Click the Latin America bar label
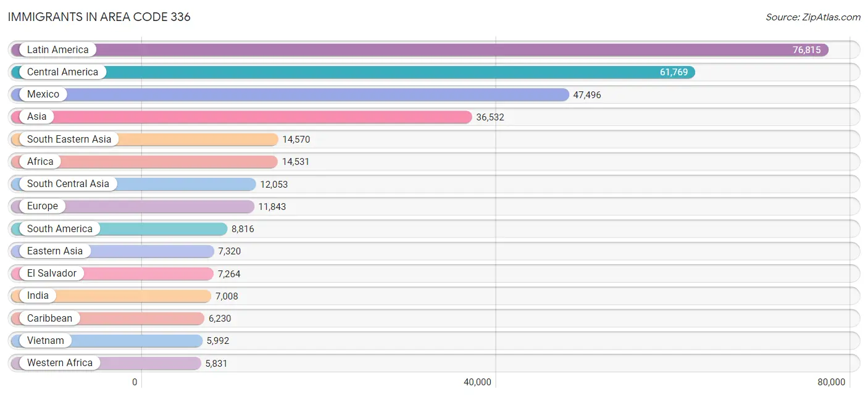 click(57, 49)
